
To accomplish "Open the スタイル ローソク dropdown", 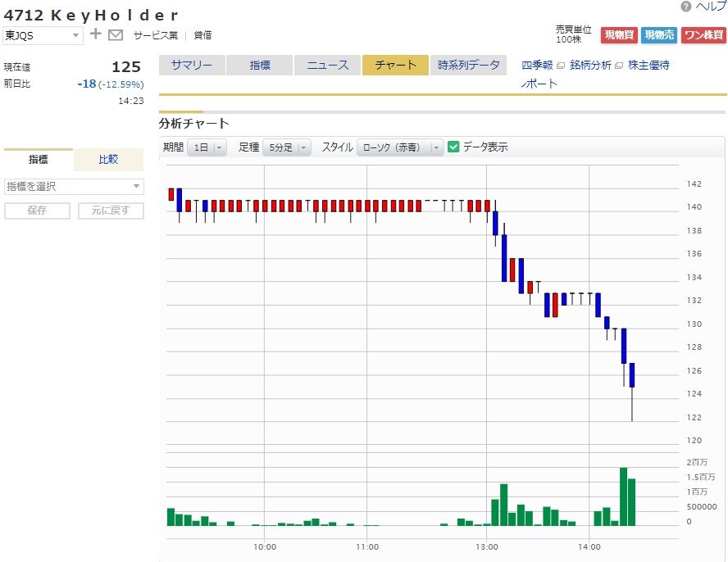I will pyautogui.click(x=400, y=147).
